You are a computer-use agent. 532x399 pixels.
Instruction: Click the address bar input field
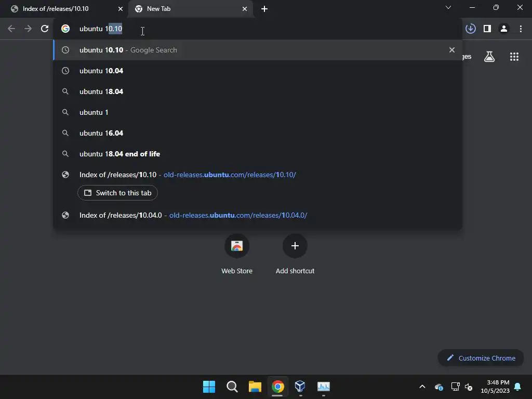pos(258,29)
